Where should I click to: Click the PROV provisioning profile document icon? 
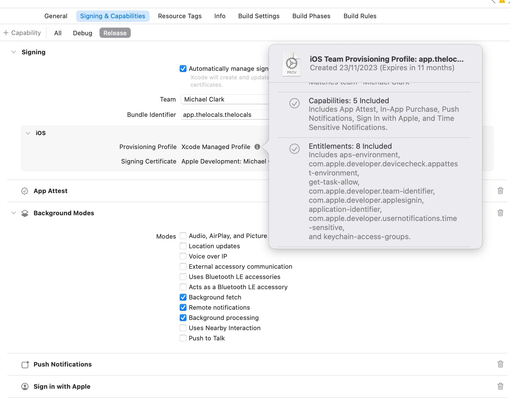coord(292,63)
